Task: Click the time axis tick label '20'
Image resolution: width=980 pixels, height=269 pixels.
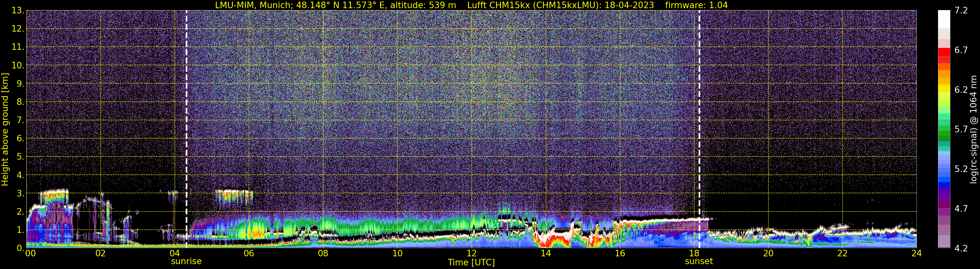Action: pos(768,253)
